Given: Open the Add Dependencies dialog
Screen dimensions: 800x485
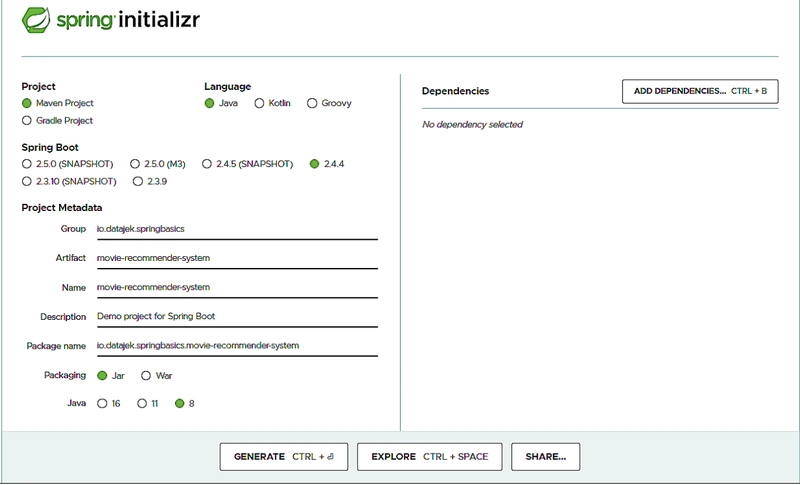Looking at the screenshot, I should click(x=700, y=91).
